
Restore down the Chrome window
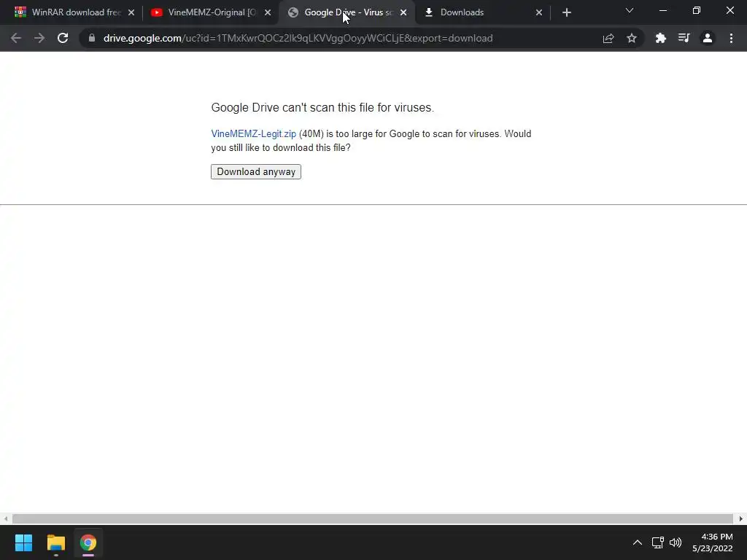point(697,10)
